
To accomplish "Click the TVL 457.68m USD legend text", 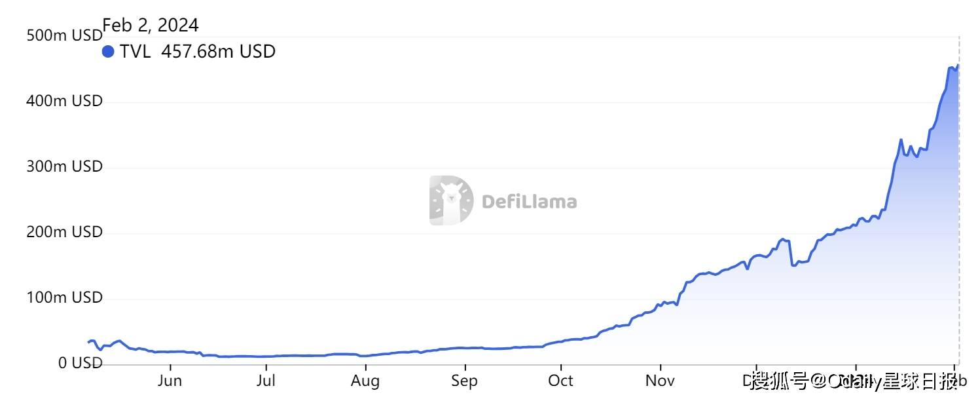I will [x=197, y=51].
